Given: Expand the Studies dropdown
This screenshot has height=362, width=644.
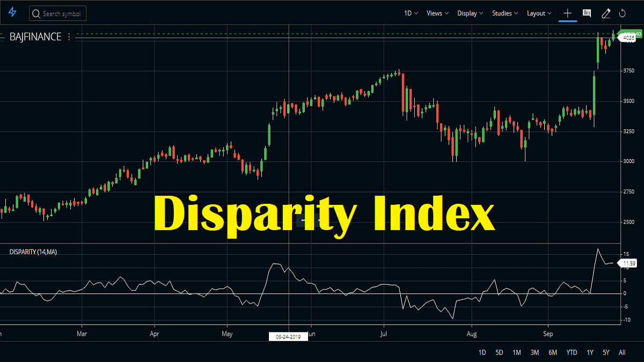Looking at the screenshot, I should [504, 13].
